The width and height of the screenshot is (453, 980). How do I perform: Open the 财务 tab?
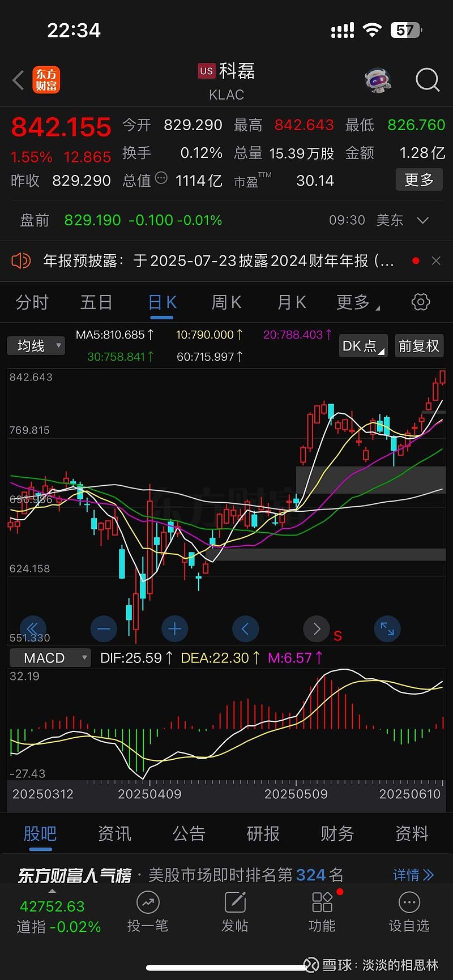[x=337, y=833]
